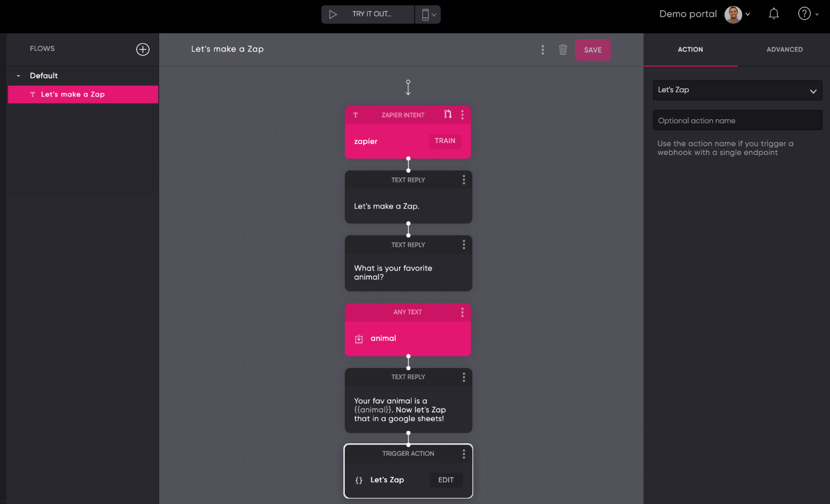The height and width of the screenshot is (504, 830).
Task: Click the curly braces icon beside Let's Zap
Action: pyautogui.click(x=359, y=480)
